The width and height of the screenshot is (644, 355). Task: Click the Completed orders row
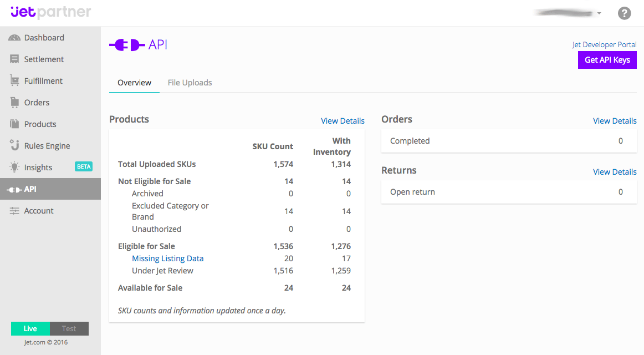(x=509, y=141)
